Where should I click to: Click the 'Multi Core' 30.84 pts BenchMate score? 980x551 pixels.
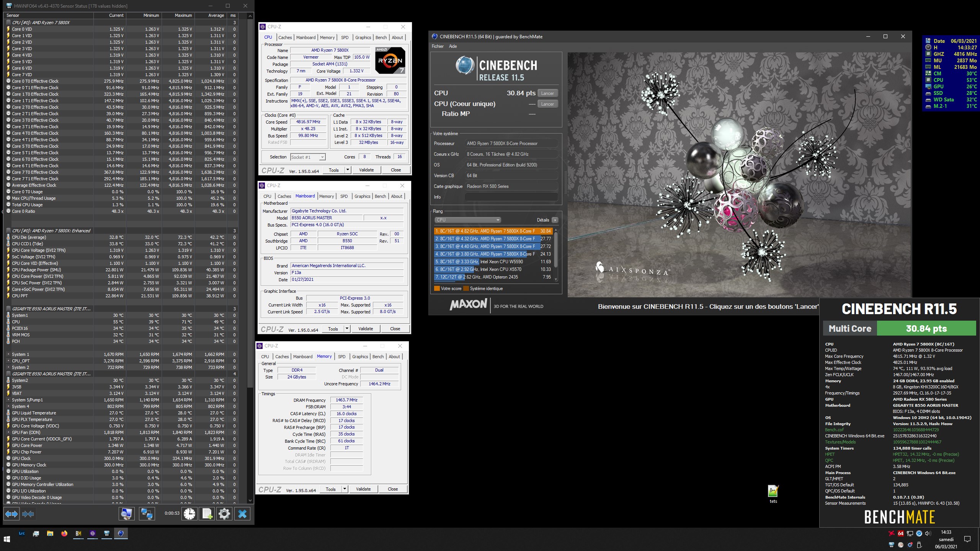[x=900, y=328]
